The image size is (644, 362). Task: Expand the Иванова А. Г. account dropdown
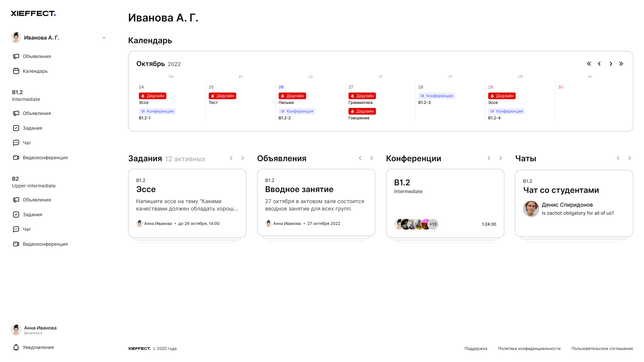pos(104,38)
